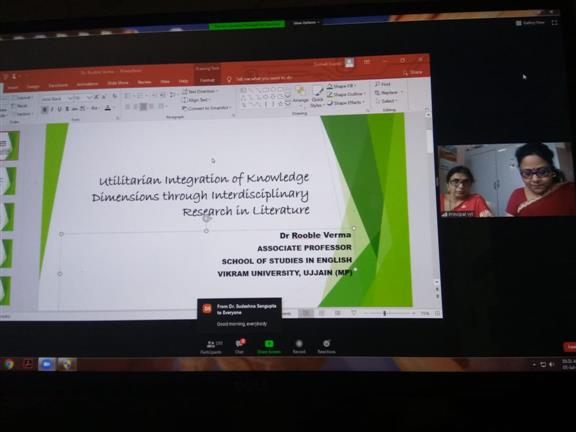Image resolution: width=576 pixels, height=432 pixels.
Task: Open the View Options dropdown
Action: coord(306,23)
